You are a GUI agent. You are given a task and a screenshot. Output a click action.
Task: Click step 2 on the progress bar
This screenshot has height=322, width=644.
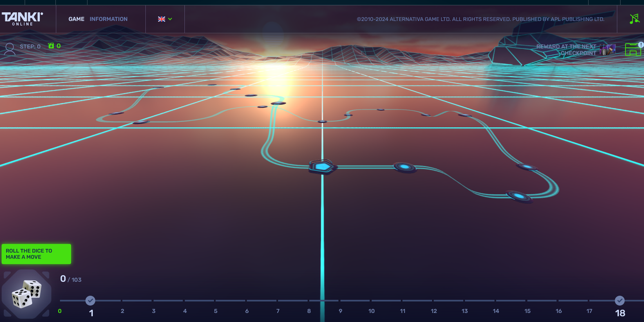(x=122, y=311)
